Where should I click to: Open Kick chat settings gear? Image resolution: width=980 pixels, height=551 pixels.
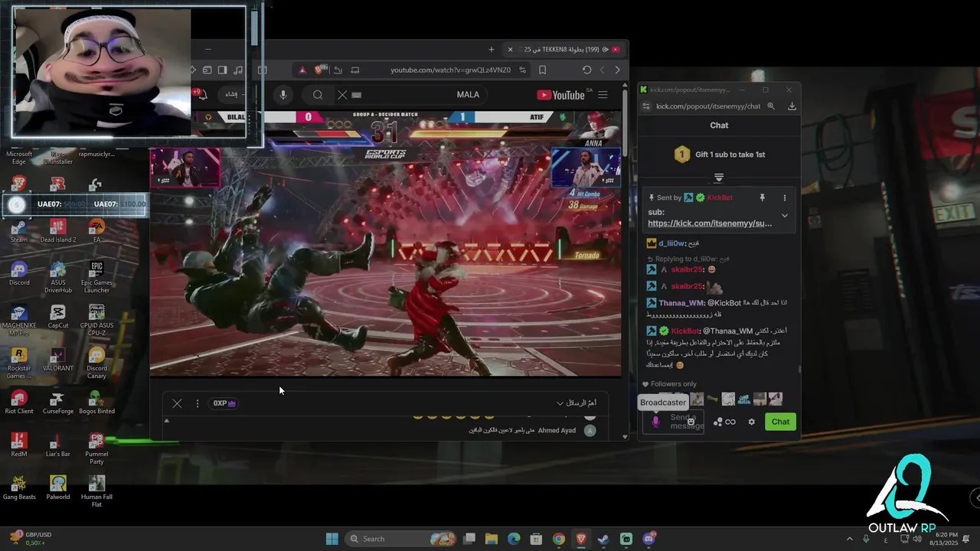[x=752, y=422]
